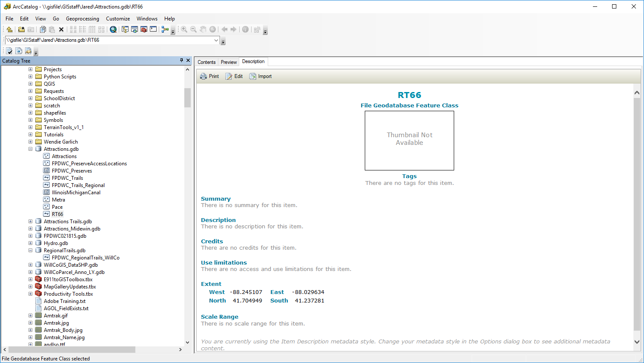Select the IllinoisMichiganCanal feature class
The image size is (644, 363).
(76, 193)
